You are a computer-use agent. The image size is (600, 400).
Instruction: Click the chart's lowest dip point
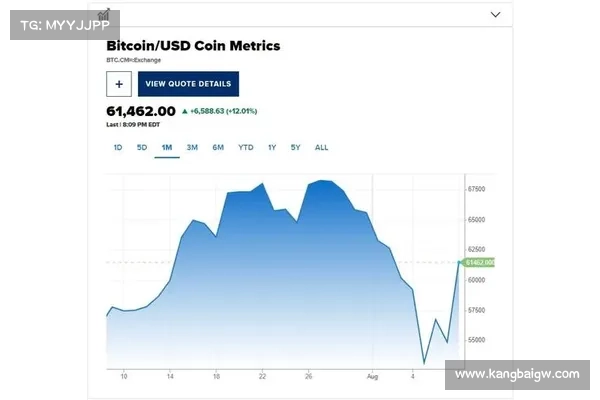[424, 363]
